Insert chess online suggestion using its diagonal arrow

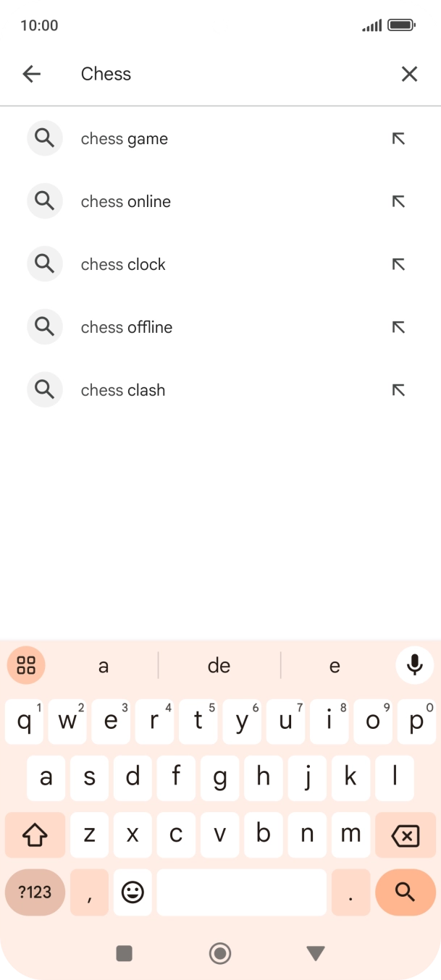pos(398,201)
